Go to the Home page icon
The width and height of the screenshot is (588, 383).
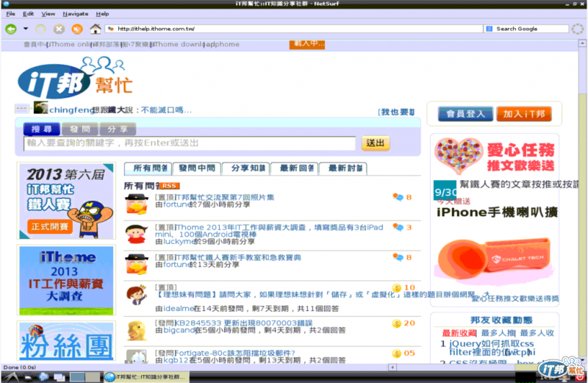[x=96, y=29]
